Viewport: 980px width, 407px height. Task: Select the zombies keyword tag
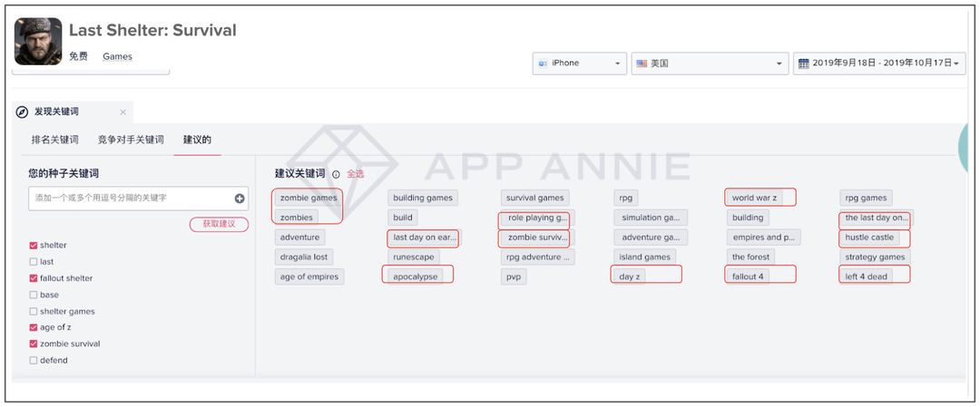click(296, 218)
